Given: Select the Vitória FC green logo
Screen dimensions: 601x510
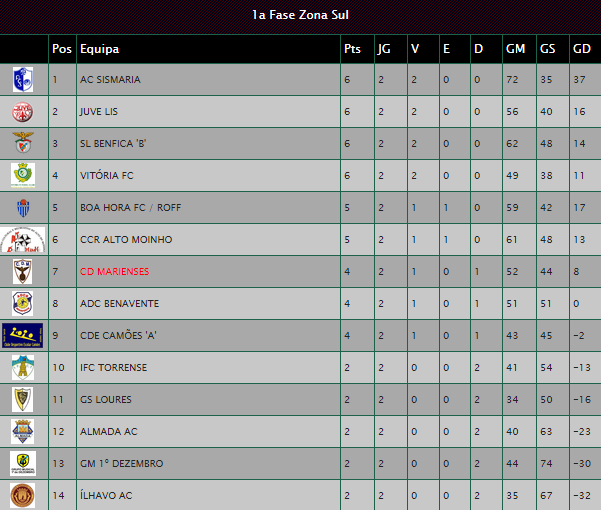Looking at the screenshot, I should [x=23, y=175].
